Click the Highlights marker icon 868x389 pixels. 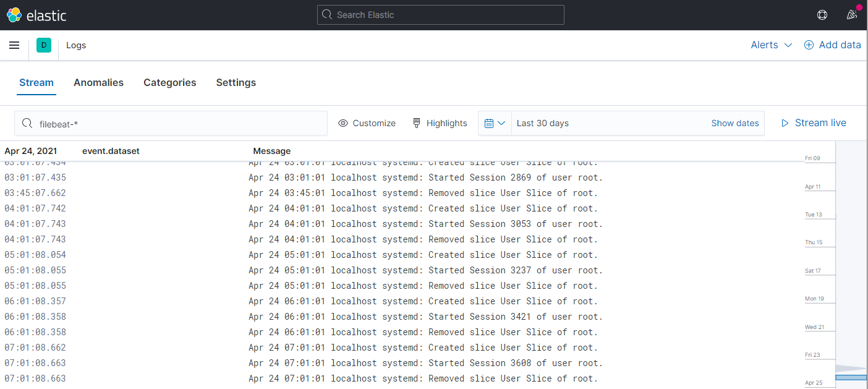pyautogui.click(x=417, y=123)
